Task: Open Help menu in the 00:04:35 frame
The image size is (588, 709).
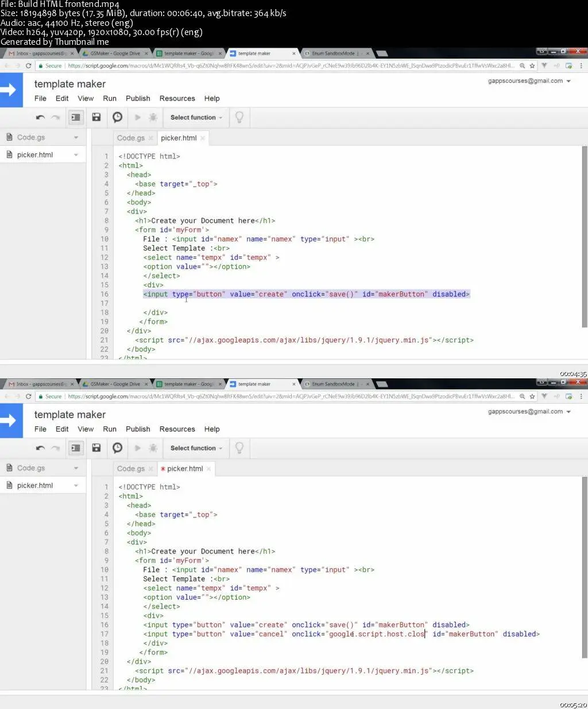Action: (x=212, y=98)
